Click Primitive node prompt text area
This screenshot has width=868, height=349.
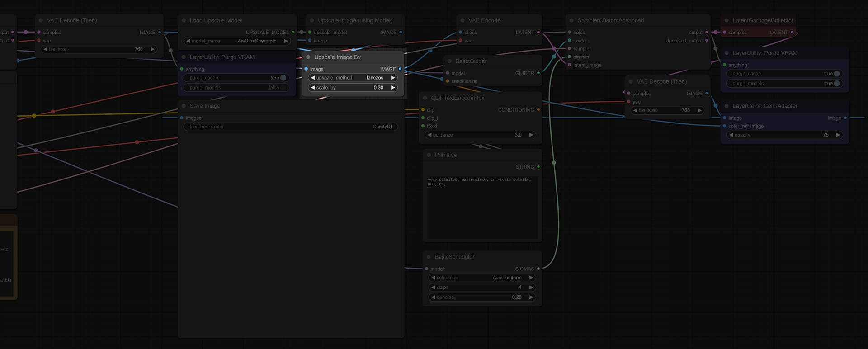482,207
